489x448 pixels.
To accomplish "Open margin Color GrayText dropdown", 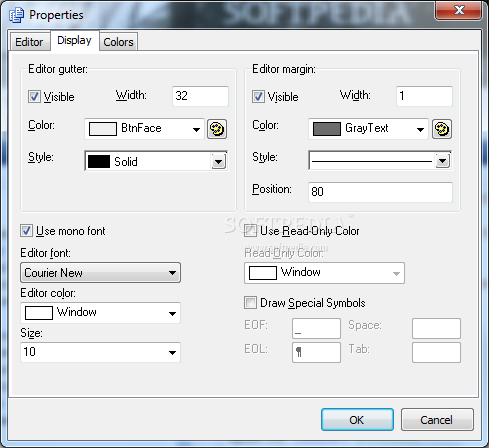I will coord(368,129).
